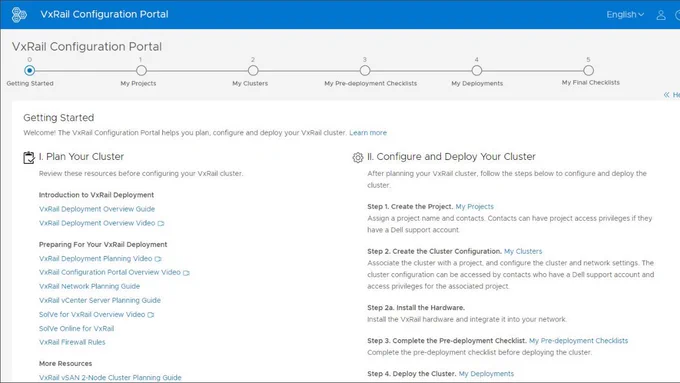Image resolution: width=680 pixels, height=383 pixels.
Task: Go to My Pre-deployment Checklists step label
Action: point(371,83)
